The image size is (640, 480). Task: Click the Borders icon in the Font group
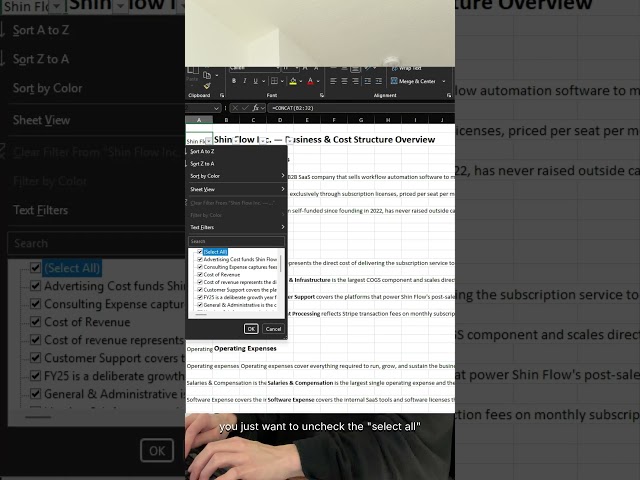click(x=275, y=81)
